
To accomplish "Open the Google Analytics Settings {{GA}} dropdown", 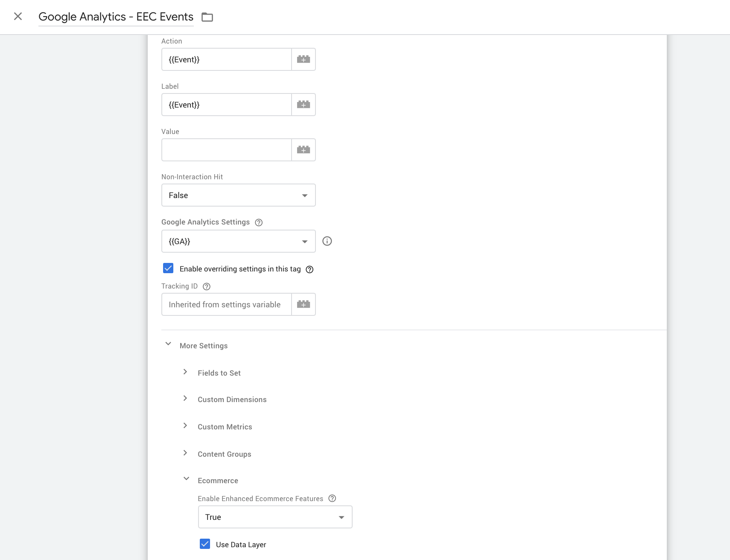I will (239, 241).
